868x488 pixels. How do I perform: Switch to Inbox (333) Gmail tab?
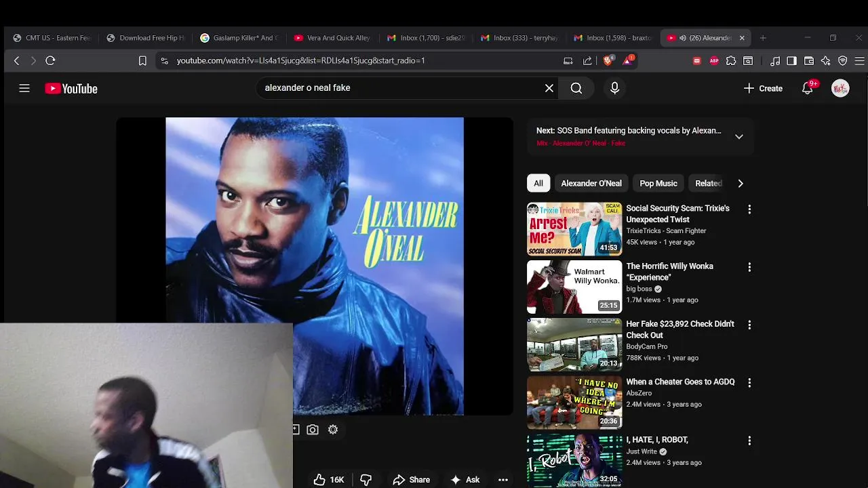click(x=520, y=38)
